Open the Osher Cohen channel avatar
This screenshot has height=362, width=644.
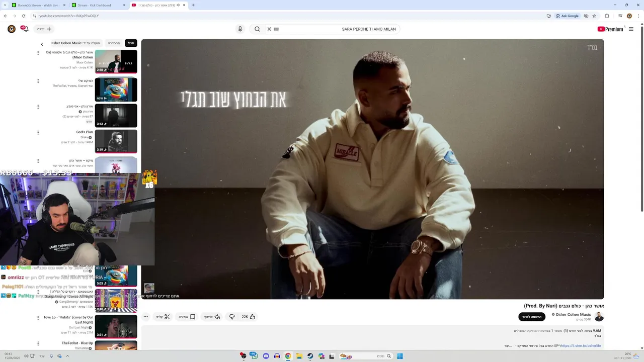click(599, 317)
